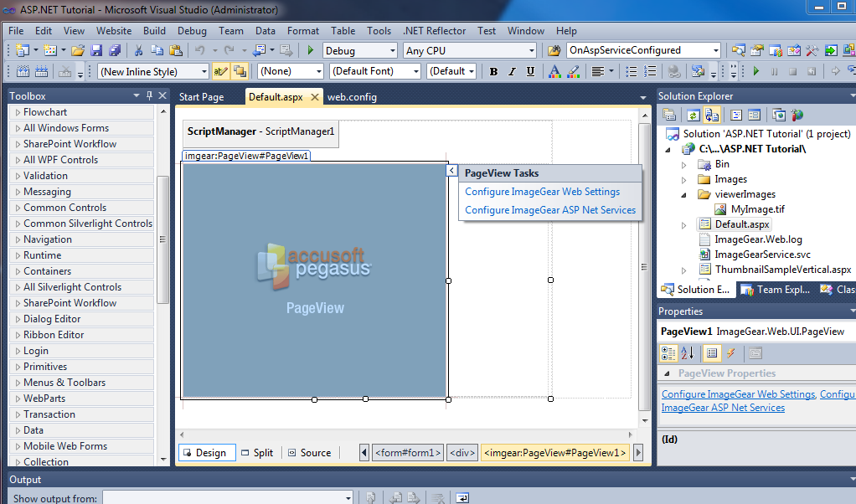Click Configure ImageGear Web Settings link in Properties
This screenshot has width=856, height=504.
(738, 394)
